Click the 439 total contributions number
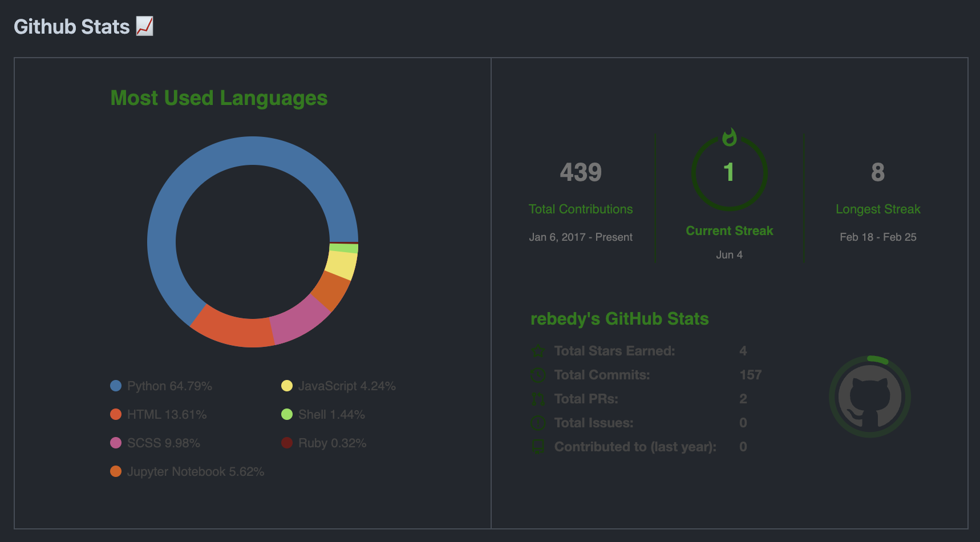This screenshot has height=542, width=980. coord(581,172)
